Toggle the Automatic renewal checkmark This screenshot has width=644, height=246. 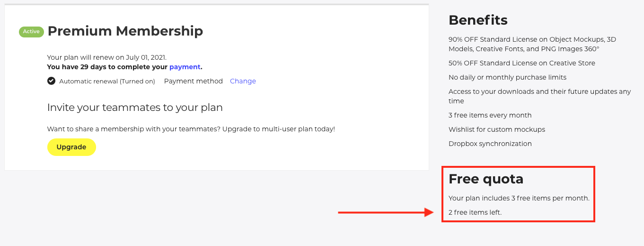pos(51,81)
